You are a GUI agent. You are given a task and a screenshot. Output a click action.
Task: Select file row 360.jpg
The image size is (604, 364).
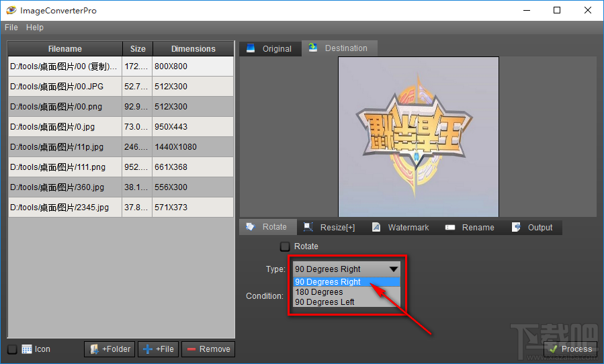click(x=120, y=187)
